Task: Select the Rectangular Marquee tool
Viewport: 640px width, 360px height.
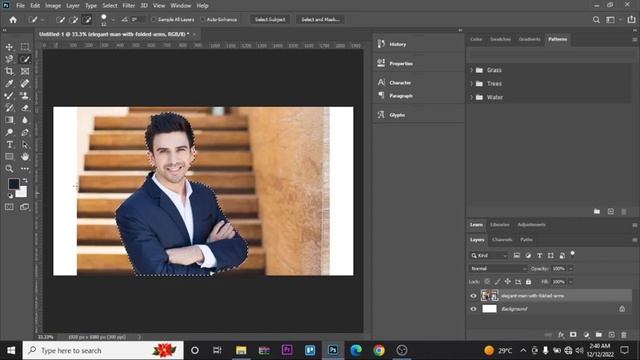Action: coord(25,47)
